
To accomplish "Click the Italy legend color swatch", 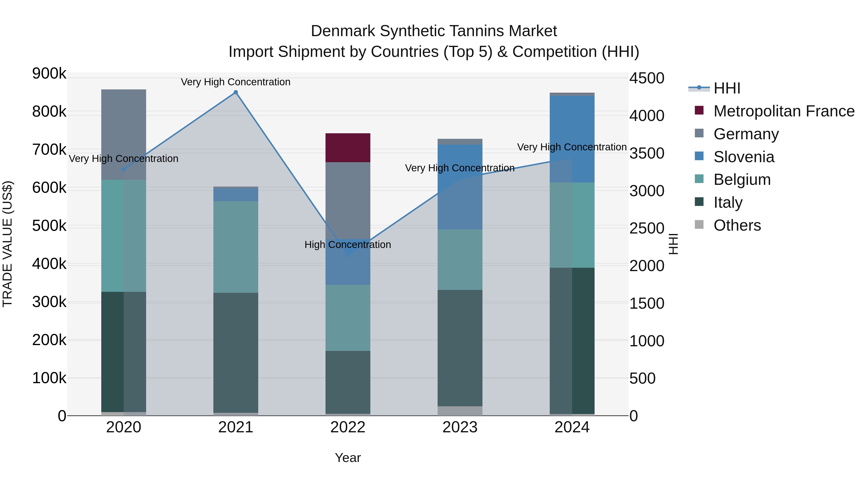I will pyautogui.click(x=699, y=202).
